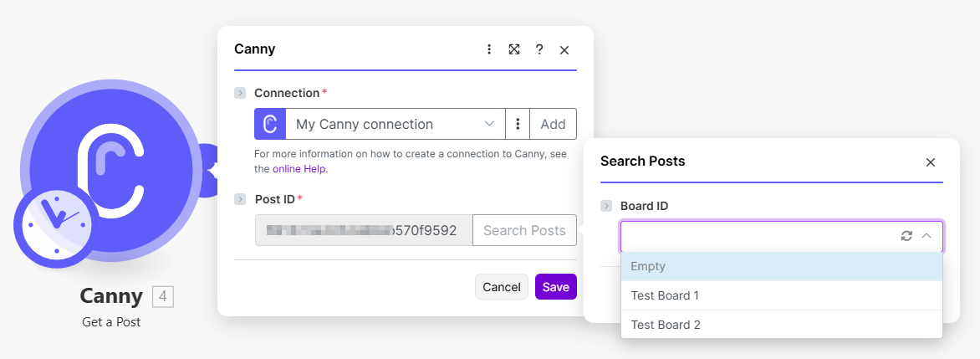The image size is (980, 359).
Task: Click the Search Posts button
Action: pyautogui.click(x=524, y=230)
